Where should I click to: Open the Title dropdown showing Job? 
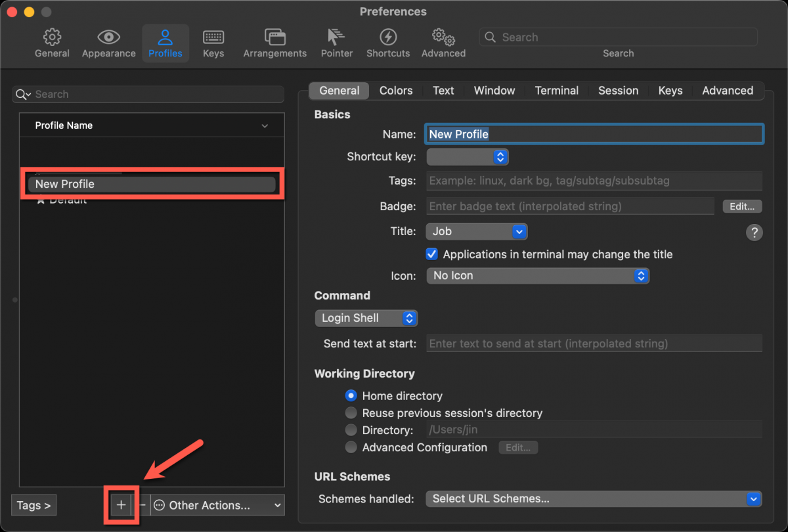point(477,231)
